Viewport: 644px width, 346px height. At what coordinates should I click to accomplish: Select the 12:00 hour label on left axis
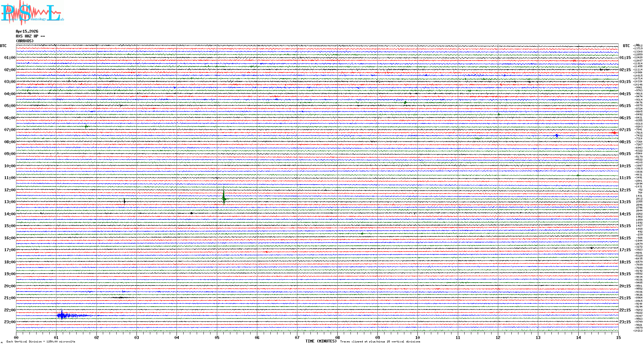coord(10,190)
